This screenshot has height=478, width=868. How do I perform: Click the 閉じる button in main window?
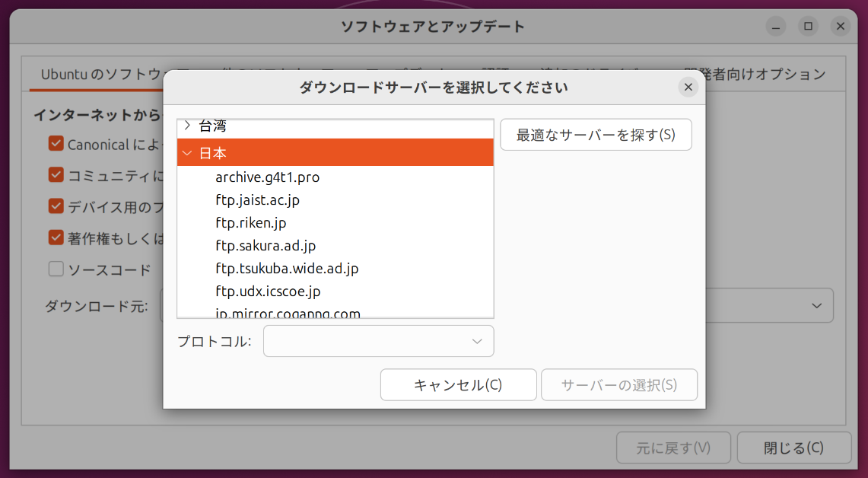(793, 448)
